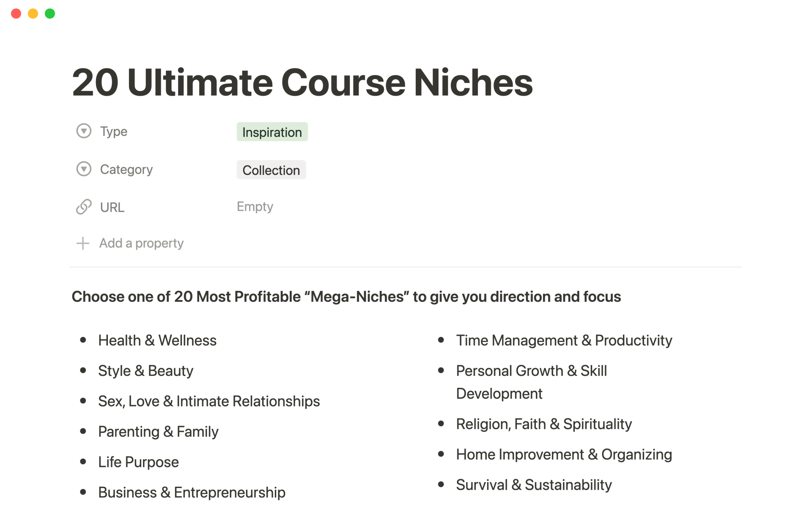
Task: Click the URL link icon
Action: click(x=84, y=207)
